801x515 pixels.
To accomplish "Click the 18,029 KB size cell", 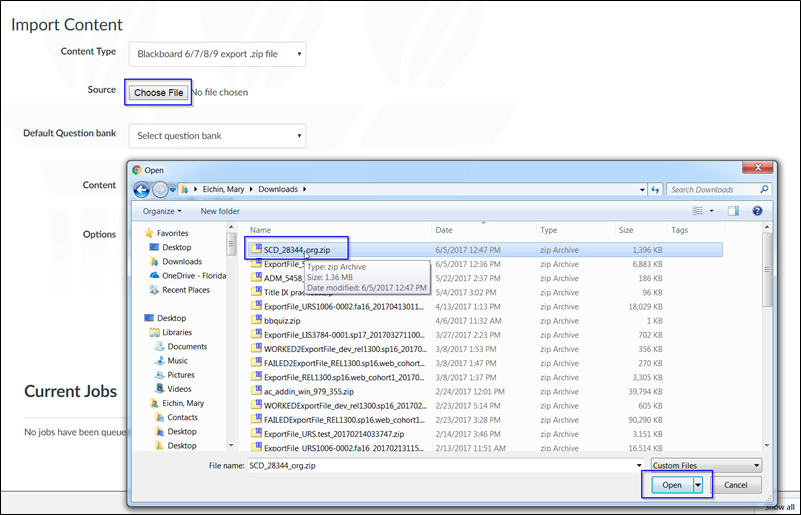I will click(x=645, y=307).
